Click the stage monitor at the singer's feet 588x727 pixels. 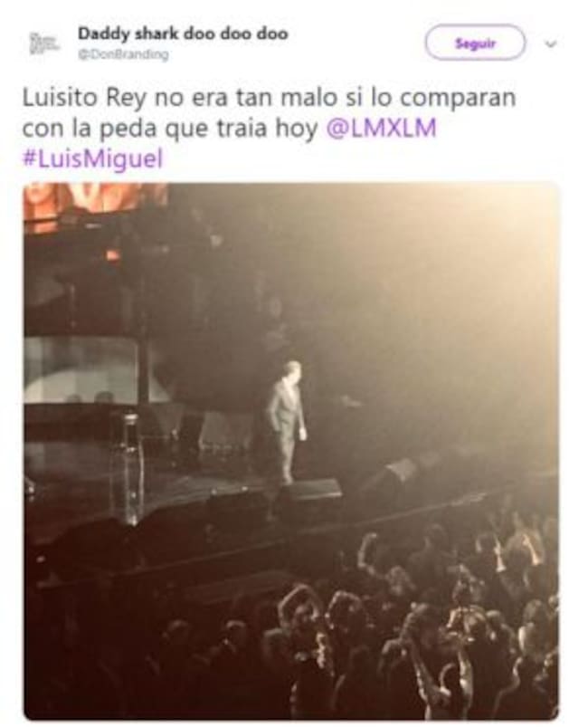tap(309, 489)
